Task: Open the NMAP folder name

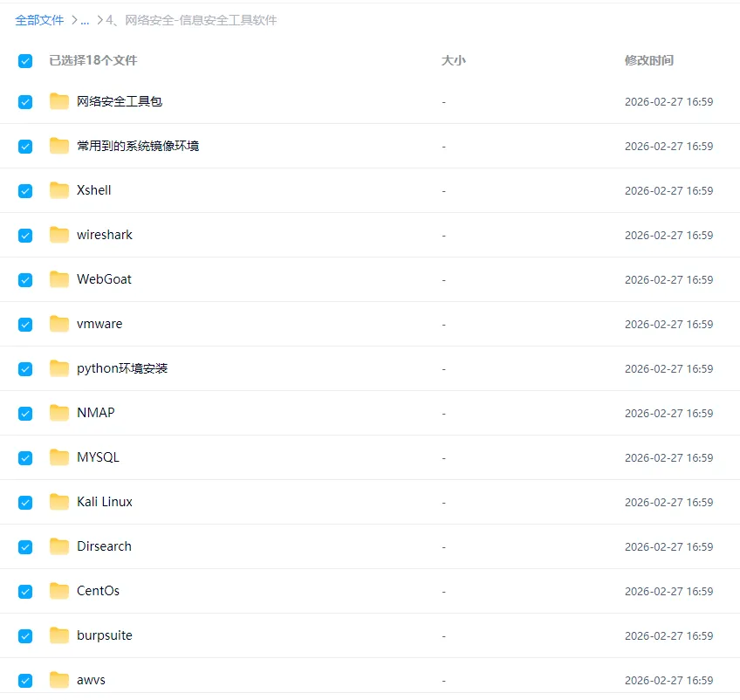Action: click(x=96, y=413)
